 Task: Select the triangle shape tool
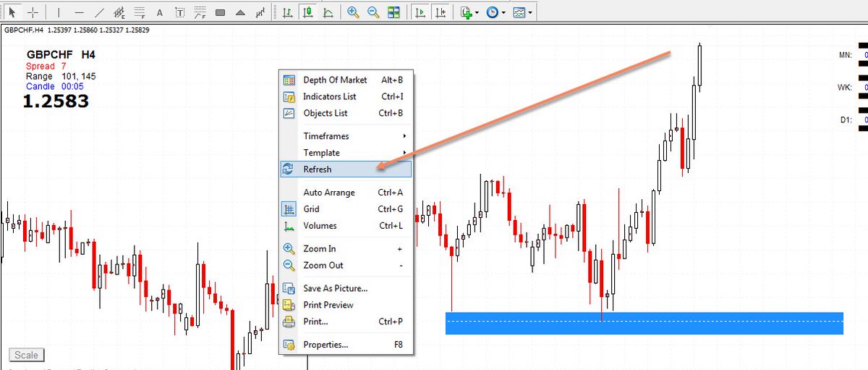pos(240,12)
